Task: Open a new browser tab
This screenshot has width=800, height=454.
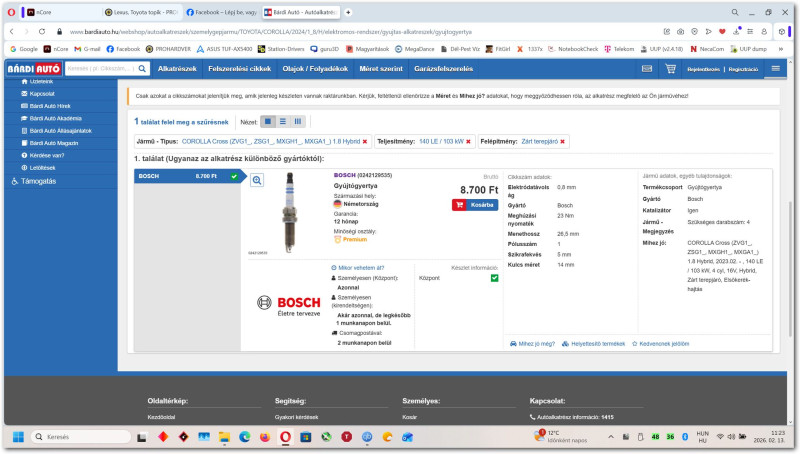Action: pos(348,12)
